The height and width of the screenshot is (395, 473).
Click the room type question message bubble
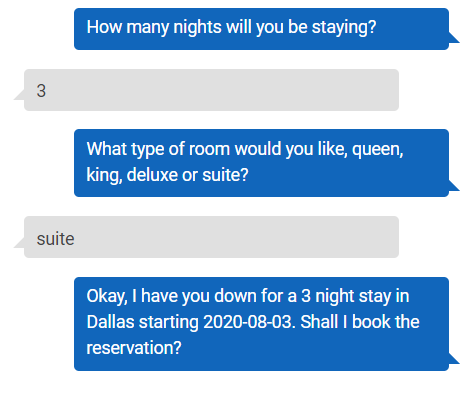click(x=261, y=163)
